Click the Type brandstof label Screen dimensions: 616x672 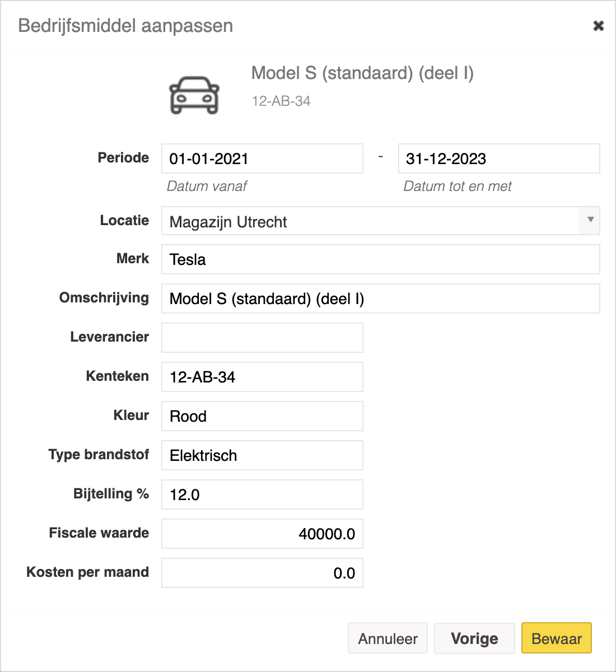pyautogui.click(x=99, y=455)
